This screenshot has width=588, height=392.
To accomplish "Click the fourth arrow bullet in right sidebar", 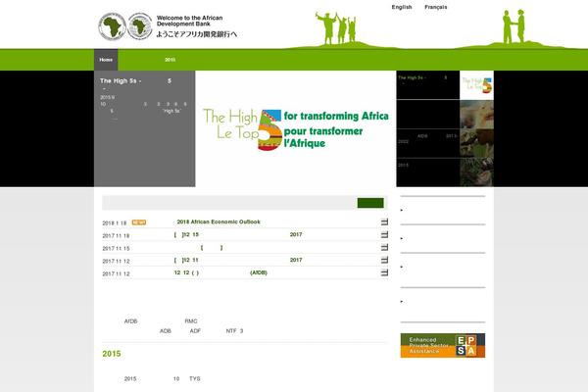I will click(402, 301).
